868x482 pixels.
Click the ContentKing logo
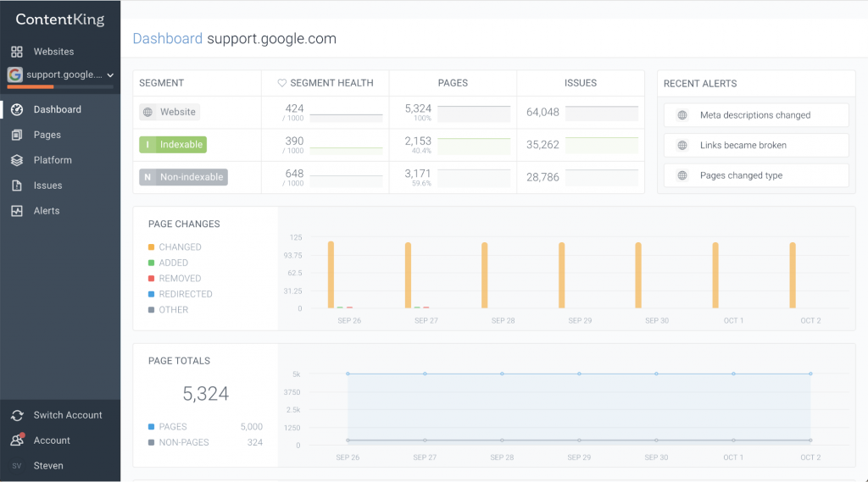click(x=60, y=19)
